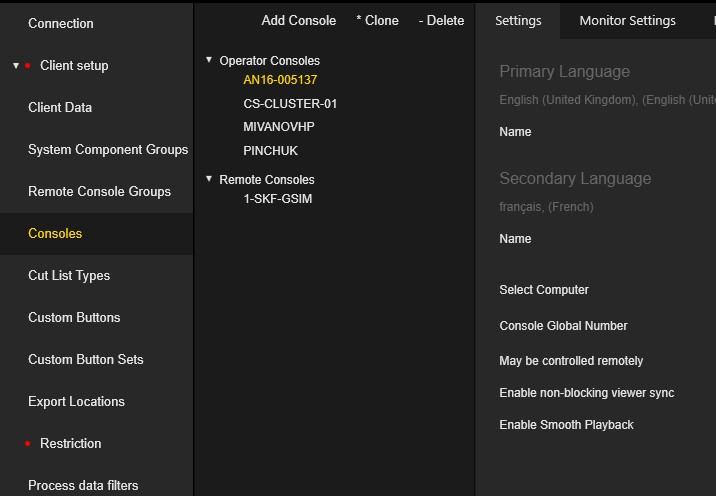
Task: Select the AN16-005137 operator console
Action: click(280, 80)
